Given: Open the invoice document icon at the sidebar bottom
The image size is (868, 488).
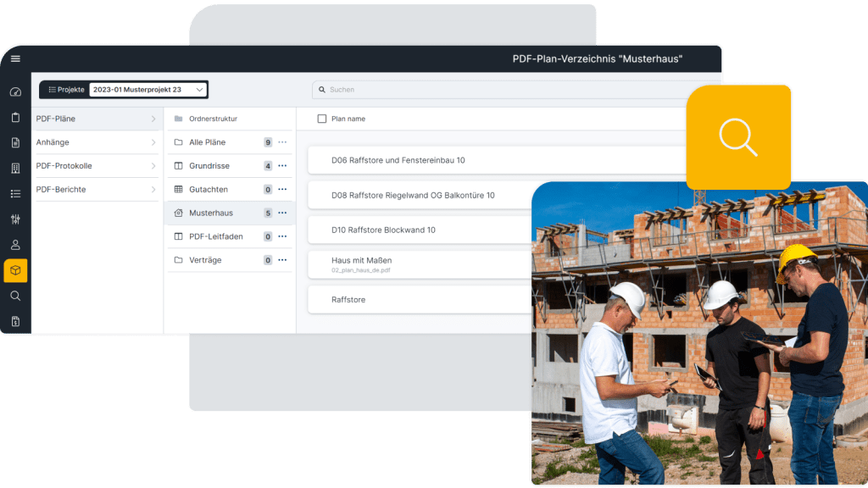Looking at the screenshot, I should [15, 321].
